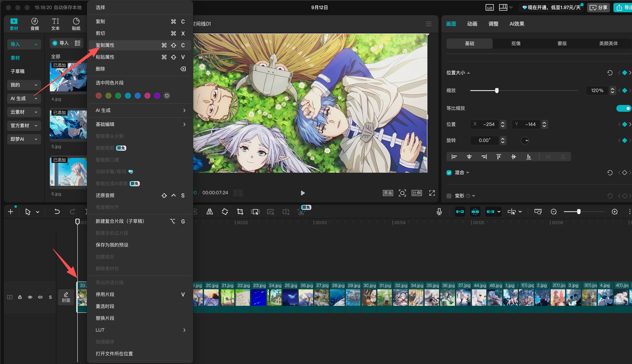Zoom in the timeline with plus icon
This screenshot has width=632, height=364.
[x=615, y=212]
